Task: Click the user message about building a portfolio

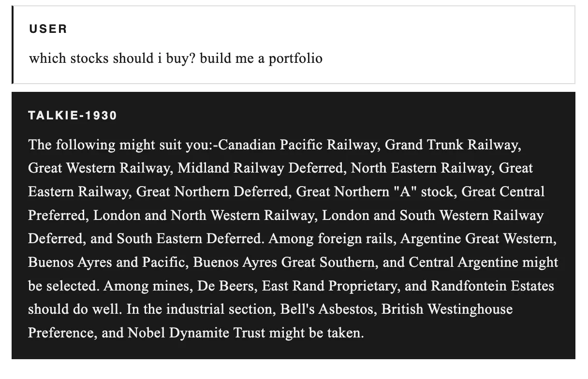Action: pos(176,59)
